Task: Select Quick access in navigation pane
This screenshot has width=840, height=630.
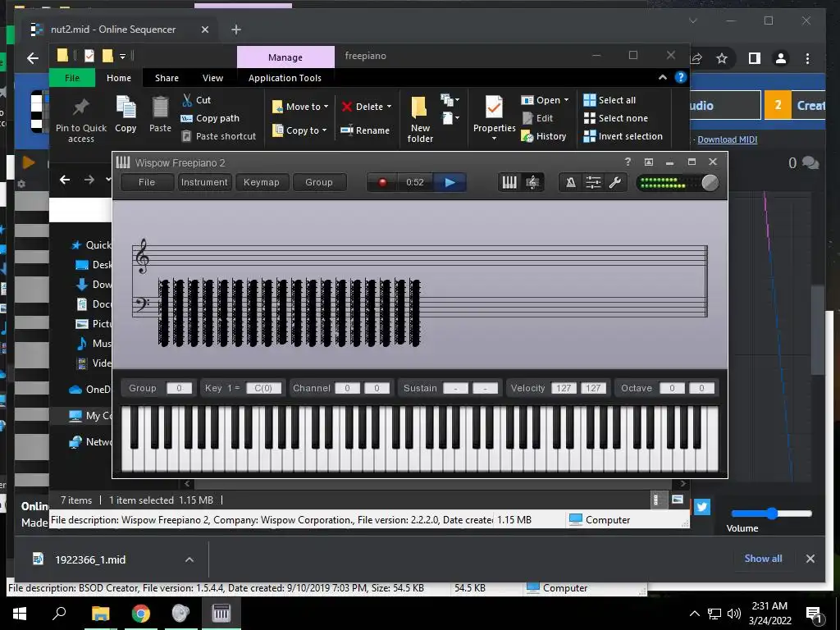Action: point(91,244)
